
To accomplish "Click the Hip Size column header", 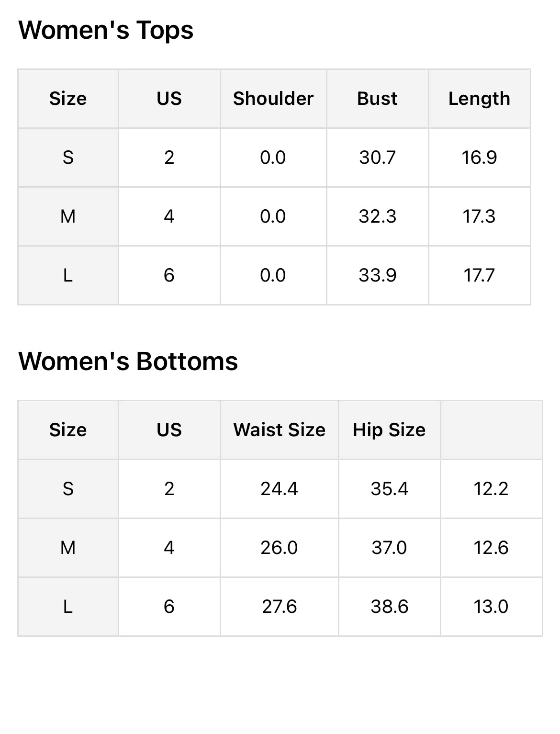I will coord(389,430).
